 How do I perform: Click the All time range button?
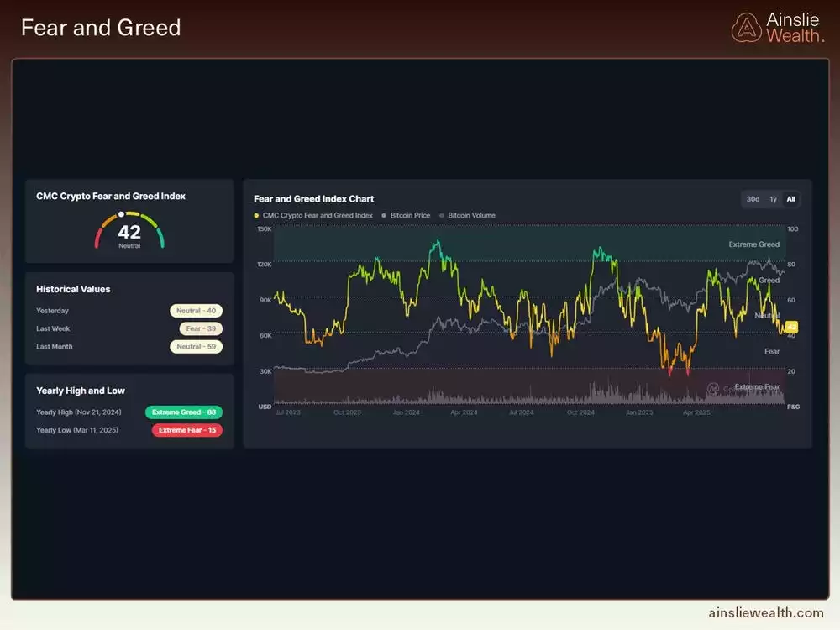click(790, 199)
